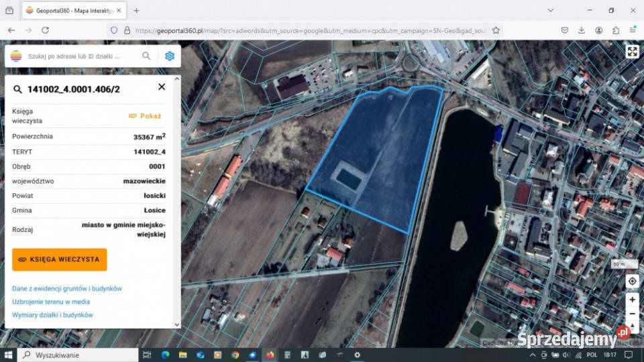Open a new browser tab
The image size is (644, 362).
pos(136,11)
